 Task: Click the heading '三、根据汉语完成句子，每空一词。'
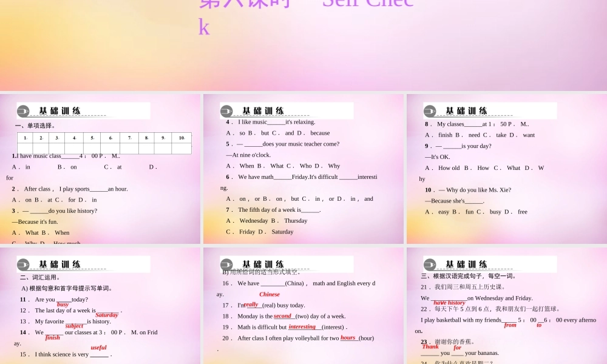pyautogui.click(x=469, y=276)
